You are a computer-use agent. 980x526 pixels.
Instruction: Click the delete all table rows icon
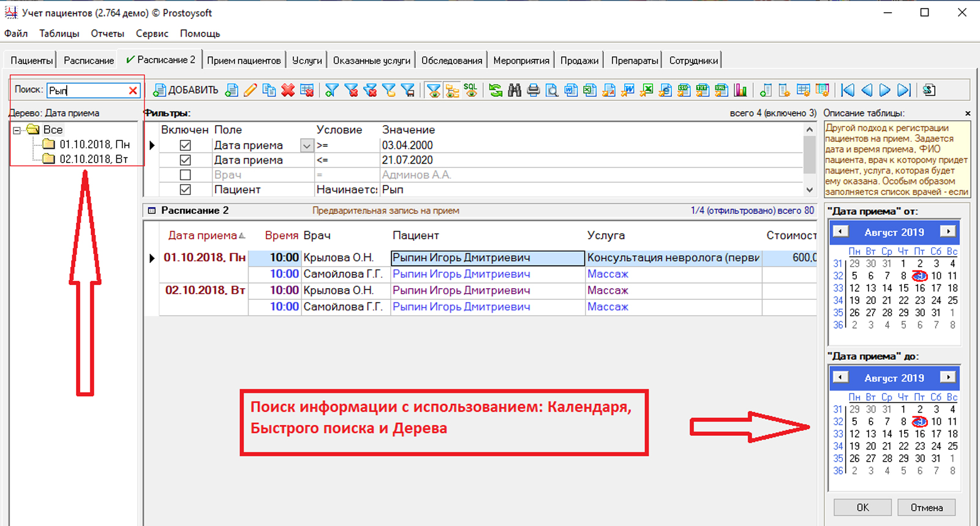click(307, 90)
